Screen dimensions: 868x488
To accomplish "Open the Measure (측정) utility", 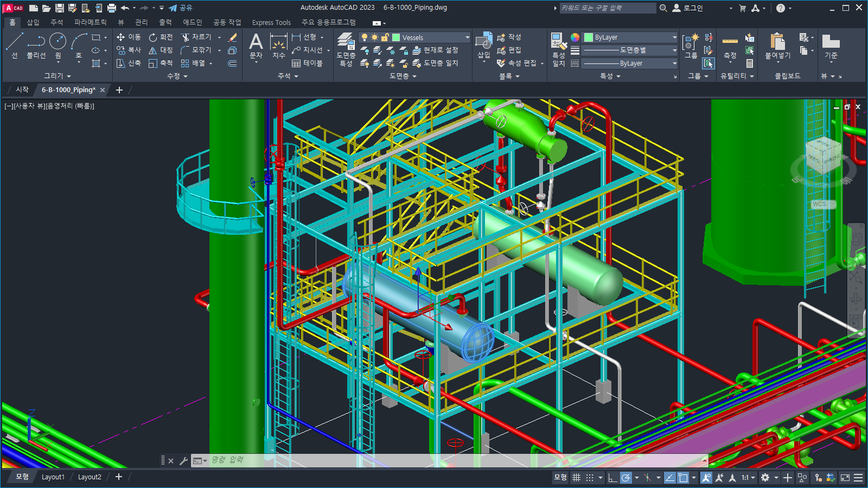I will [x=730, y=48].
